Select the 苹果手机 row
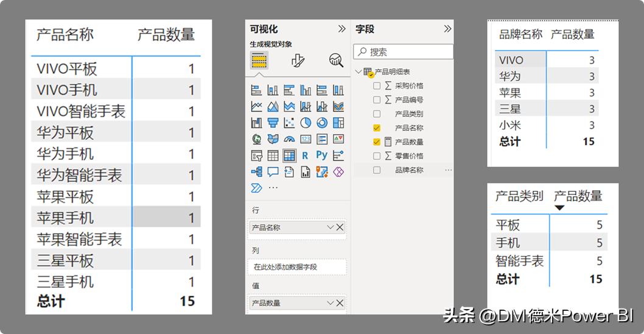 [x=116, y=217]
